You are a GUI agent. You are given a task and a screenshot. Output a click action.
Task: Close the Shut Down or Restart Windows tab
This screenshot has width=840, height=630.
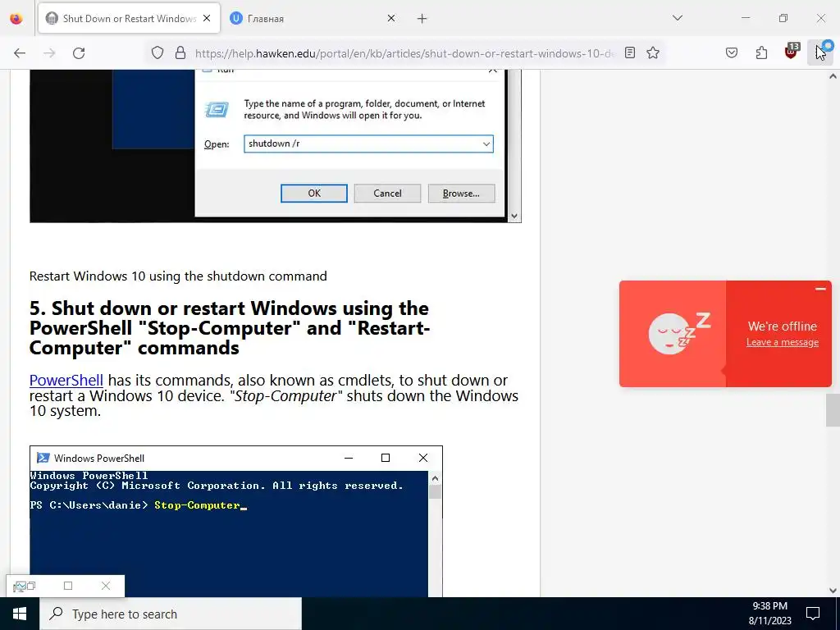tap(207, 19)
